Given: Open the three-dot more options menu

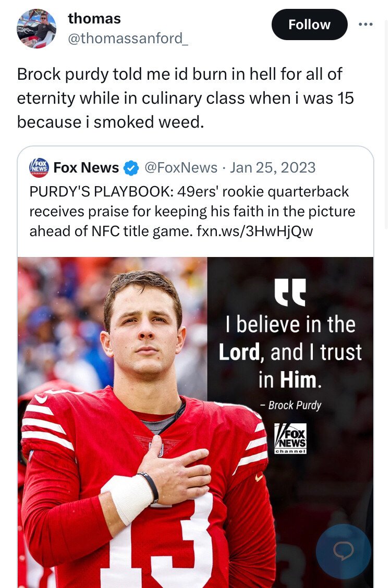Looking at the screenshot, I should (x=365, y=24).
